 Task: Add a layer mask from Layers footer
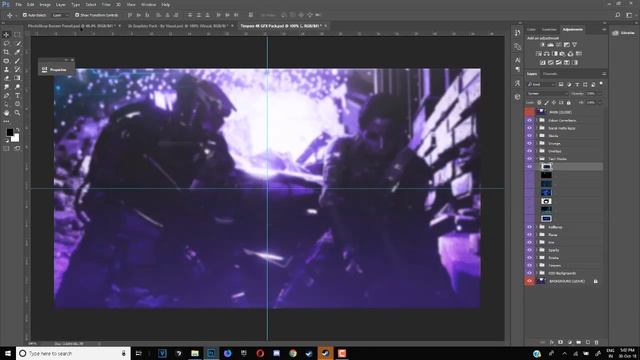[560, 342]
